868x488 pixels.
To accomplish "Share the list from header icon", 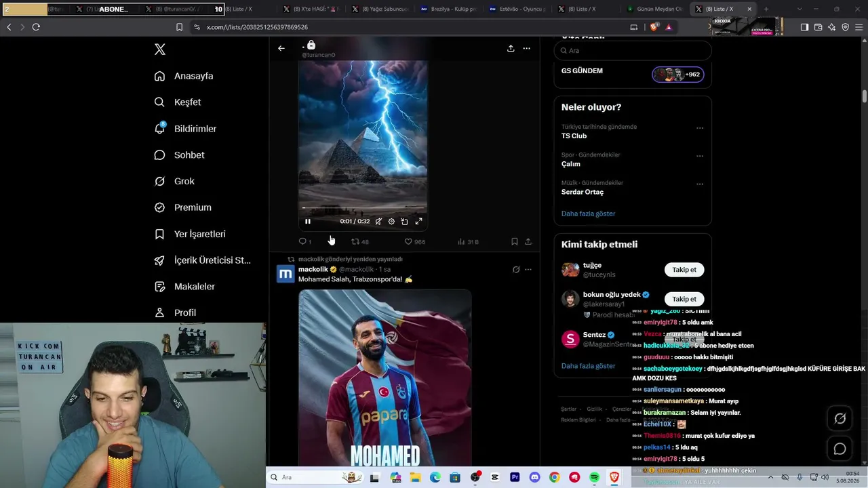I will [x=511, y=48].
